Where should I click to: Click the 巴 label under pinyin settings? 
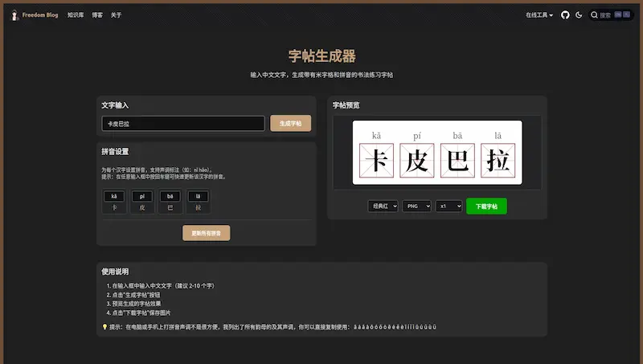(170, 208)
